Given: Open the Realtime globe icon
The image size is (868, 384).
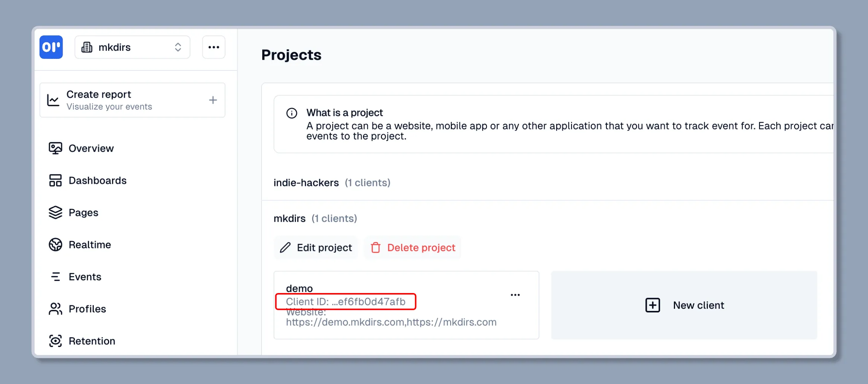Looking at the screenshot, I should coord(55,245).
